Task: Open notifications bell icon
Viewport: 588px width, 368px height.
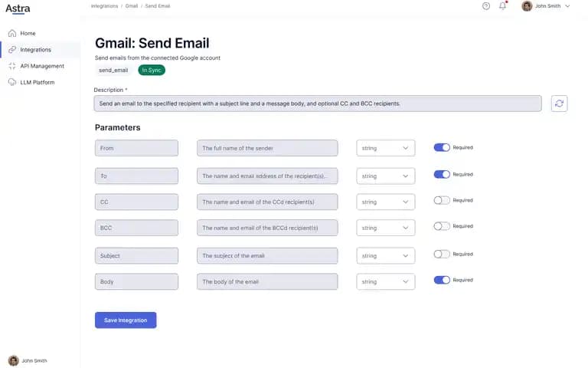Action: 502,6
